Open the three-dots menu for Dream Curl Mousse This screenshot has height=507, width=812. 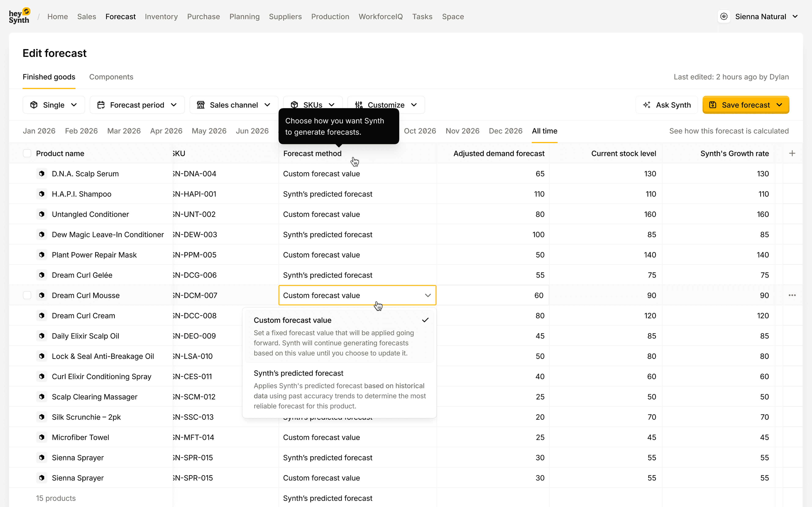click(x=792, y=295)
